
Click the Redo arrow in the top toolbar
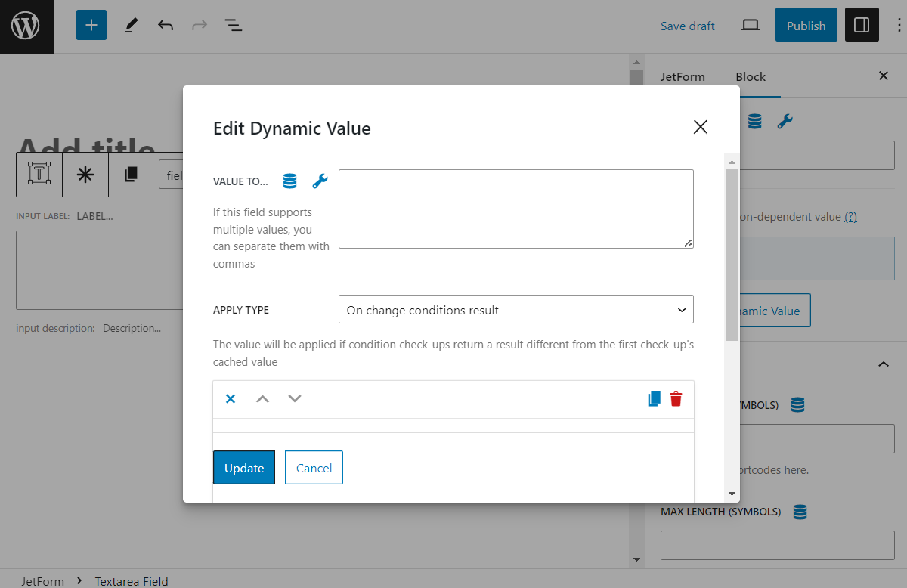[x=199, y=25]
